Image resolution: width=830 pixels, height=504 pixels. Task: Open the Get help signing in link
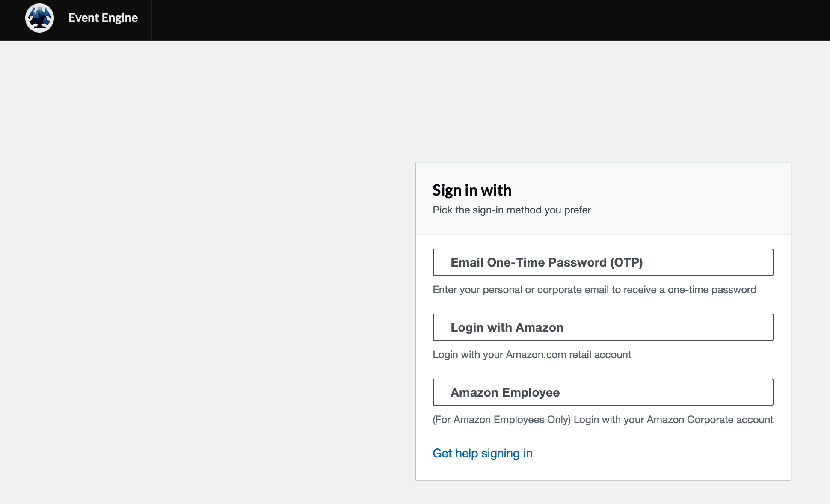pos(483,453)
